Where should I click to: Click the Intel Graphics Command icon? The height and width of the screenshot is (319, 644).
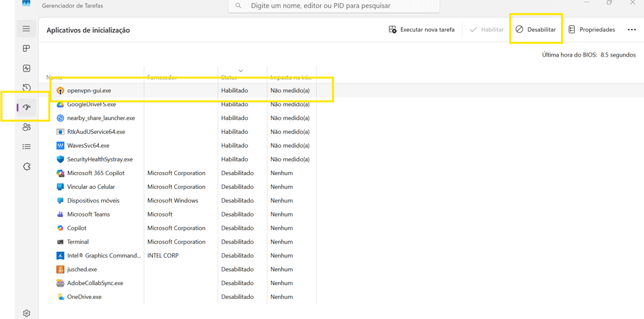(60, 256)
